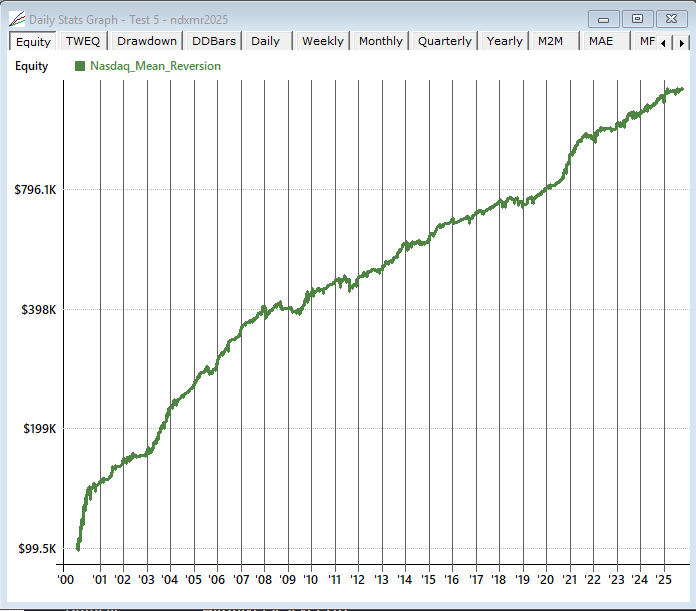The width and height of the screenshot is (696, 611).
Task: Click the Nasdaq_Mean_Reversion legend label
Action: [155, 66]
